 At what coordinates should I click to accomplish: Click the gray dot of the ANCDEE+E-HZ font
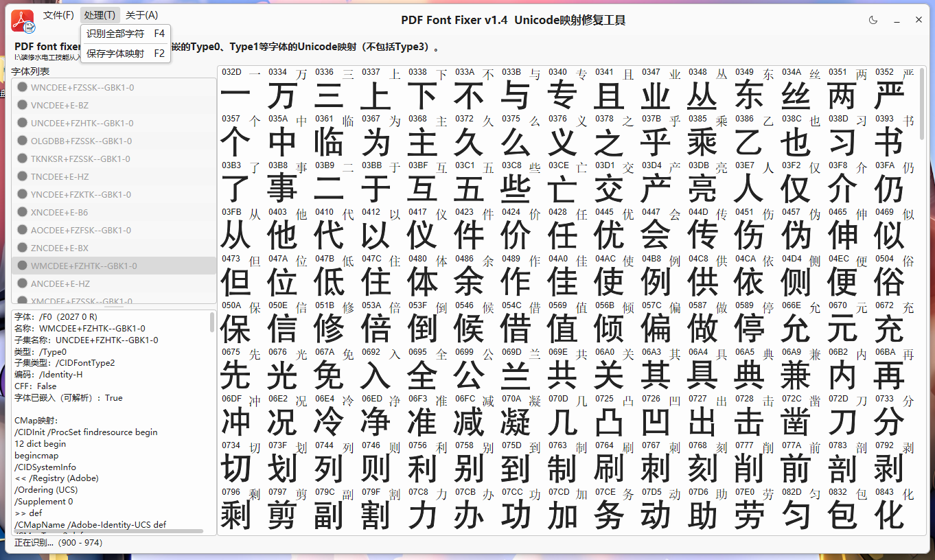coord(21,283)
